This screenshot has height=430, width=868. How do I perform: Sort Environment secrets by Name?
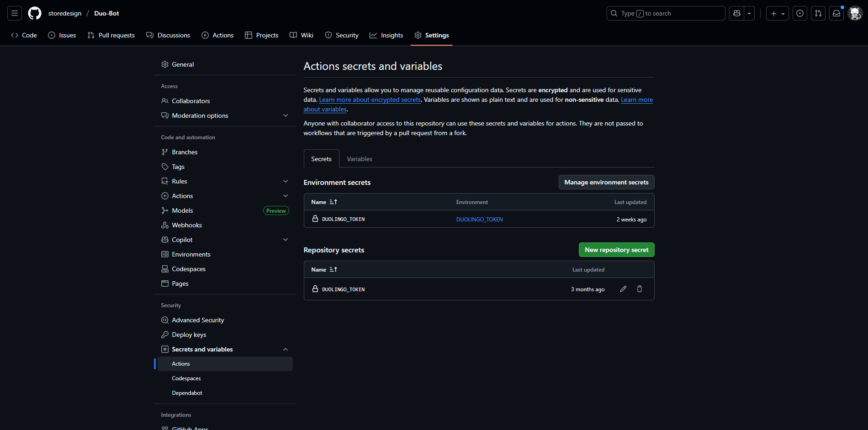pyautogui.click(x=324, y=202)
